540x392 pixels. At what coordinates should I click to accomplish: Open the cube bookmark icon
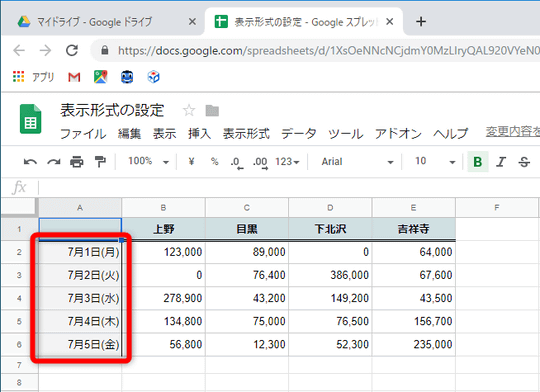tap(153, 77)
